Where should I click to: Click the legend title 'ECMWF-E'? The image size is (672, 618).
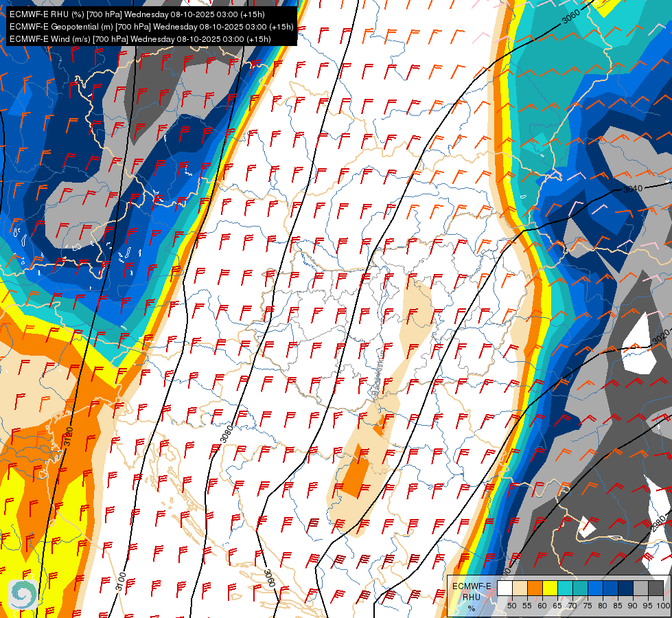[472, 586]
